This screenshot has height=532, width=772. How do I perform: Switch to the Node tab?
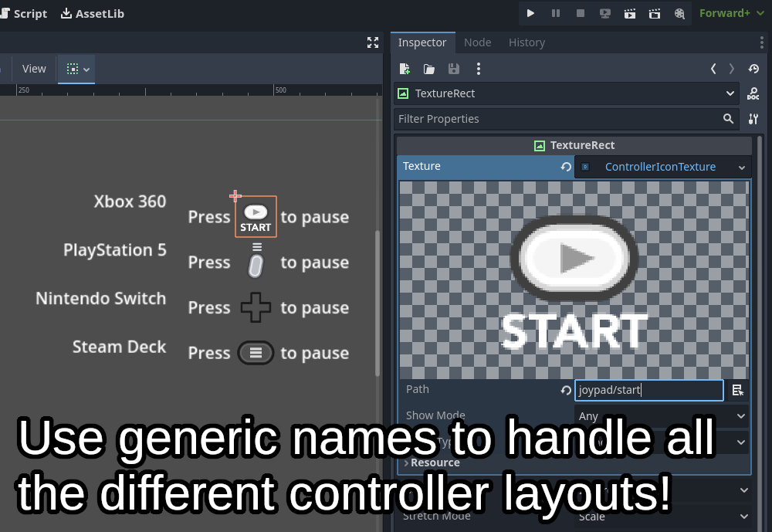click(477, 43)
